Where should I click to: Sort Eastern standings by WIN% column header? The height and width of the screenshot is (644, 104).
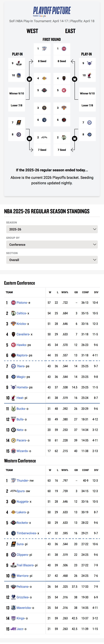point(65,292)
